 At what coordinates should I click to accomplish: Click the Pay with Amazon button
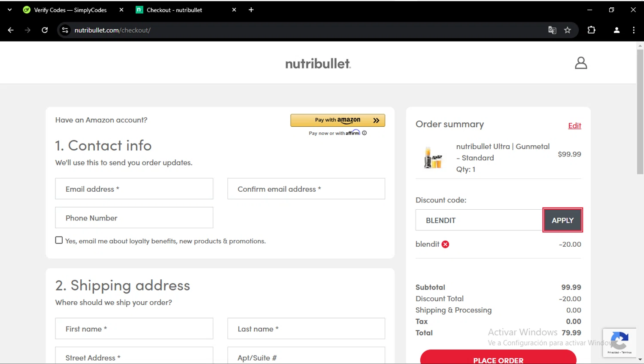click(x=338, y=120)
